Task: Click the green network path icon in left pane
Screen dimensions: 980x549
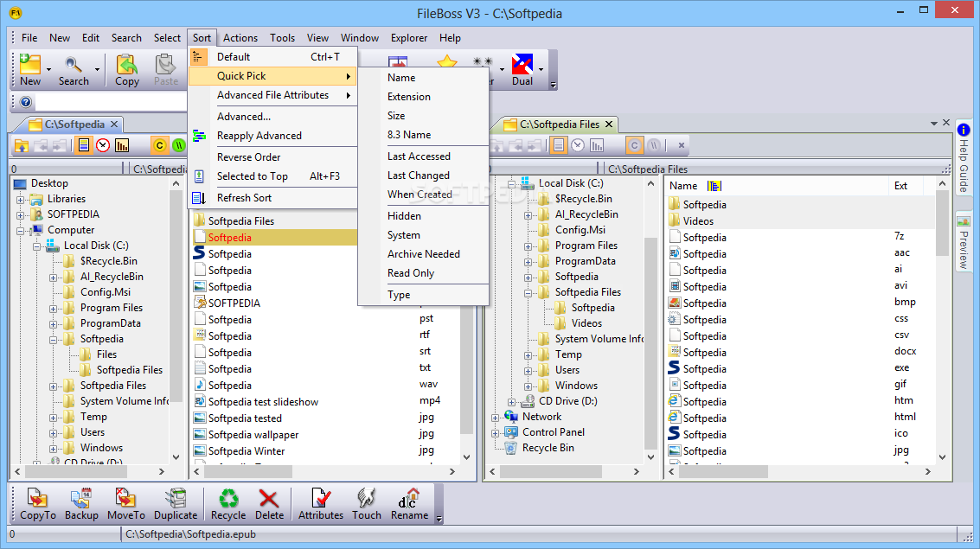Action: 179,145
